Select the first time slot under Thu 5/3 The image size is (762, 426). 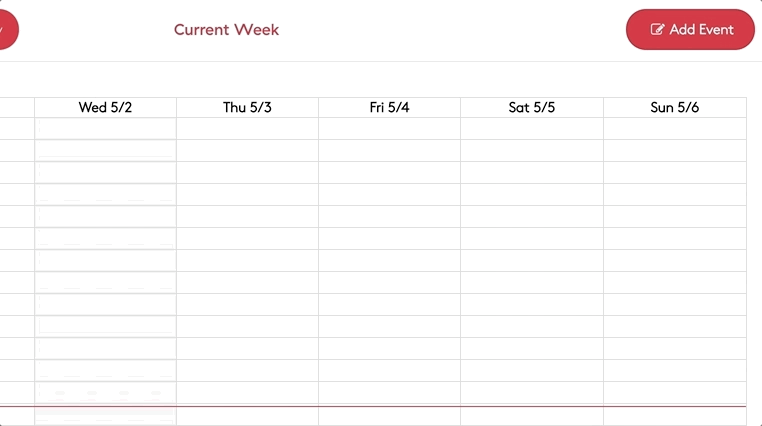click(247, 128)
